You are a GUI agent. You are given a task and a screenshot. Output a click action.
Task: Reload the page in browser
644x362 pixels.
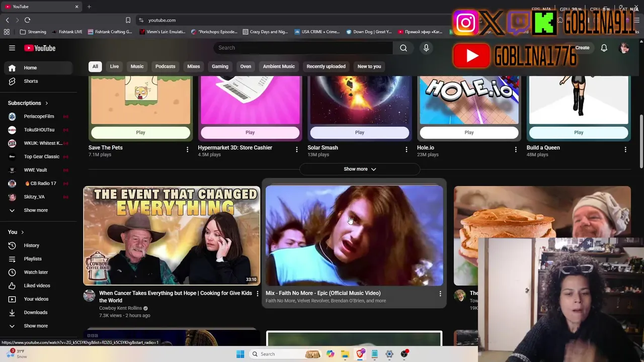(27, 20)
